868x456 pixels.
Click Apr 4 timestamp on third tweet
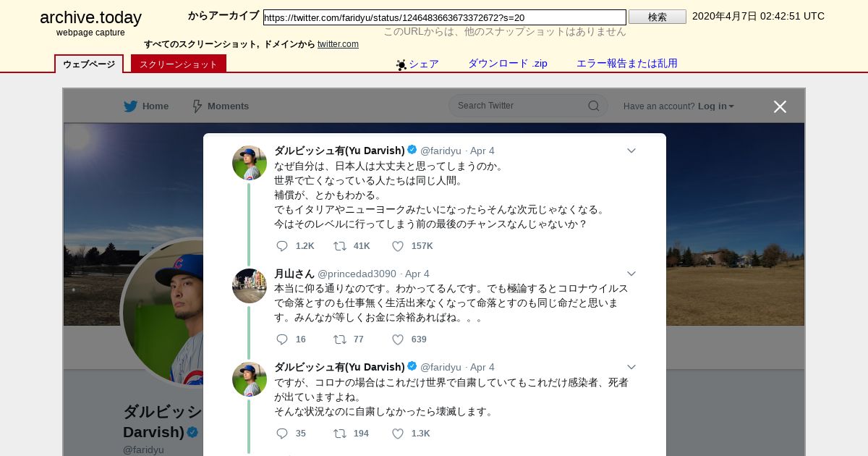coord(482,367)
